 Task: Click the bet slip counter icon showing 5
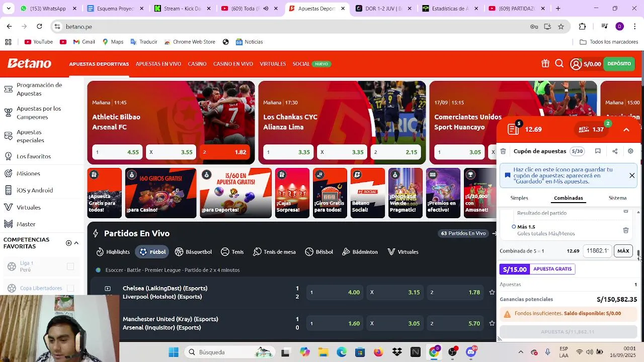click(x=514, y=129)
